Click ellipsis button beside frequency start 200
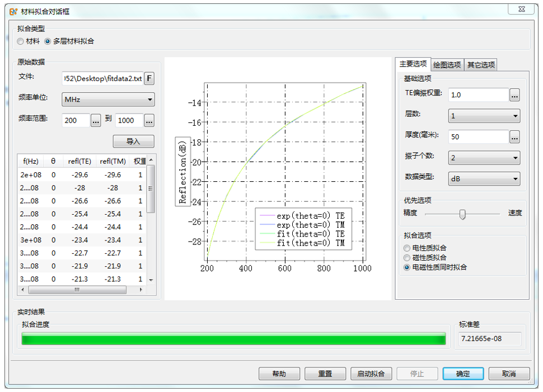The width and height of the screenshot is (543, 392). (x=96, y=120)
